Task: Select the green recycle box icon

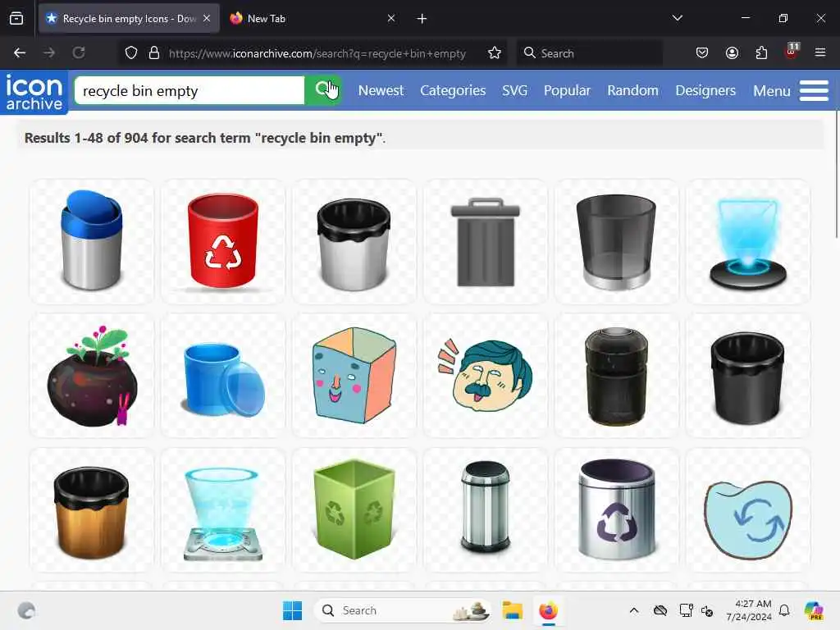Action: pos(354,510)
